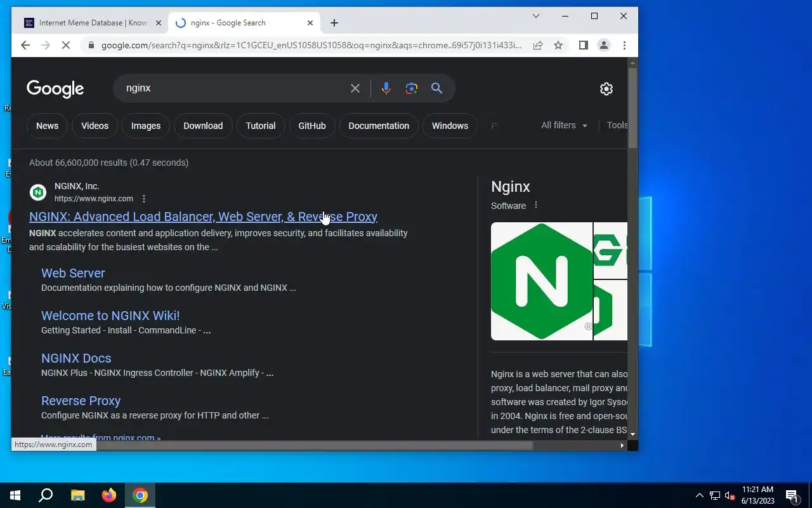Show hidden tray icons chevron
This screenshot has width=812, height=508.
700,495
